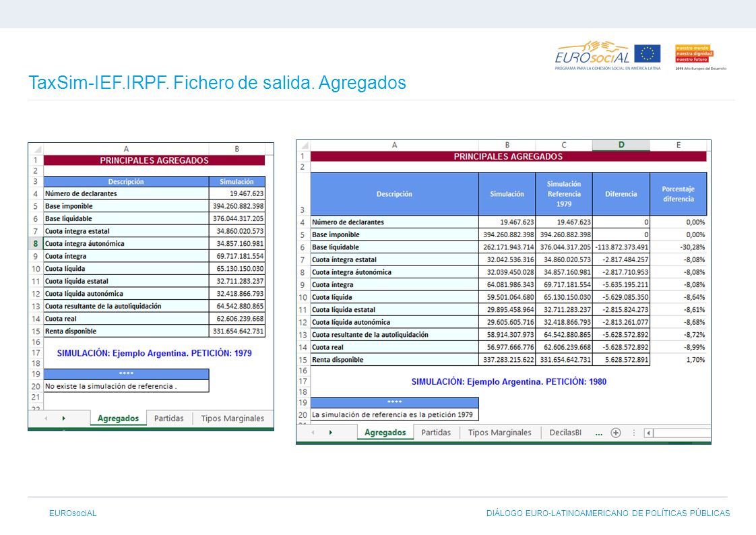Click cell value -113.872.373.491

[x=621, y=247]
